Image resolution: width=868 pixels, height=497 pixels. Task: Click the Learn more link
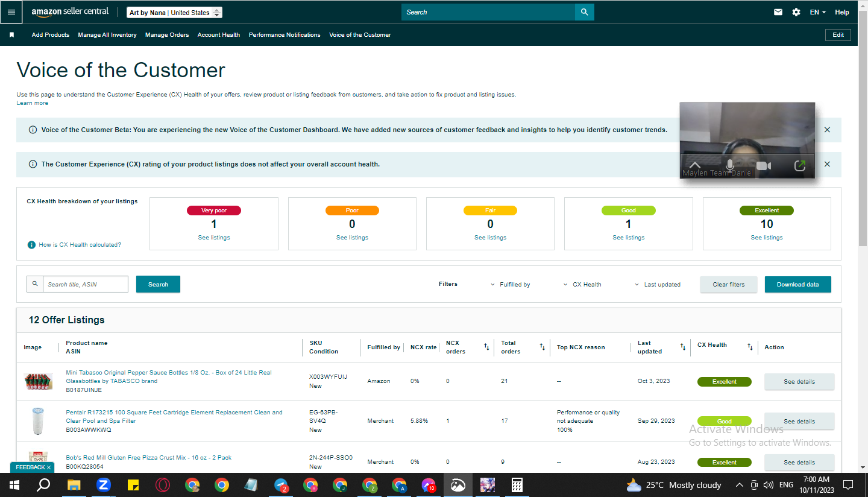[x=33, y=103]
